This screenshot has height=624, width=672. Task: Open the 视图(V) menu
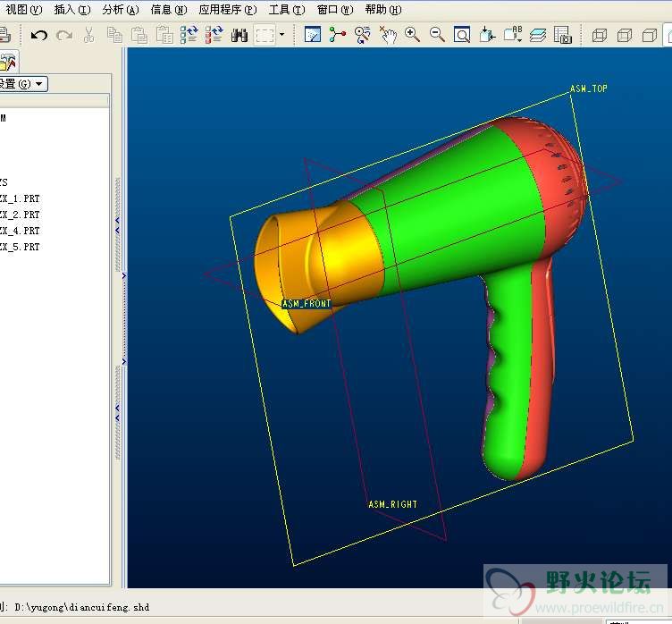pos(23,10)
